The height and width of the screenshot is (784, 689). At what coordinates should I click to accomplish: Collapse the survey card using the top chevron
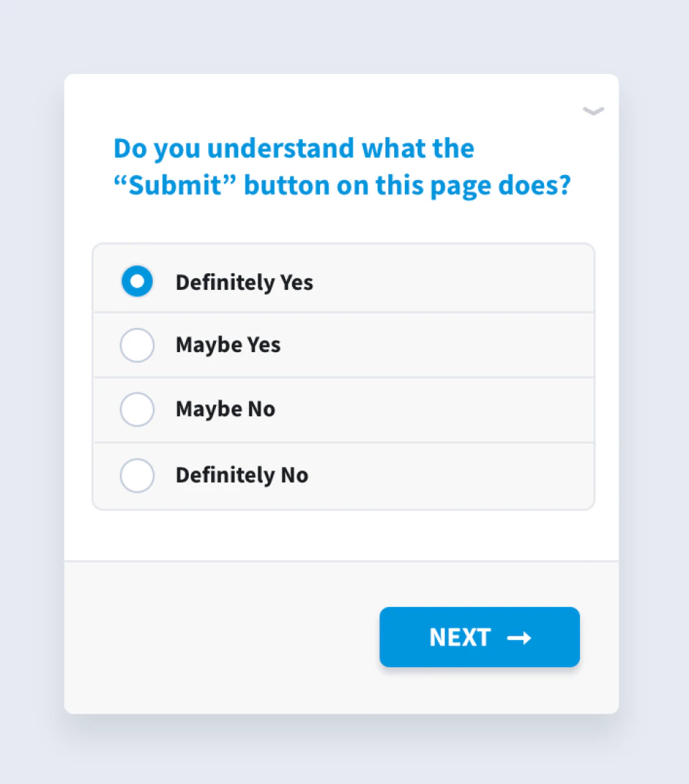pyautogui.click(x=594, y=111)
